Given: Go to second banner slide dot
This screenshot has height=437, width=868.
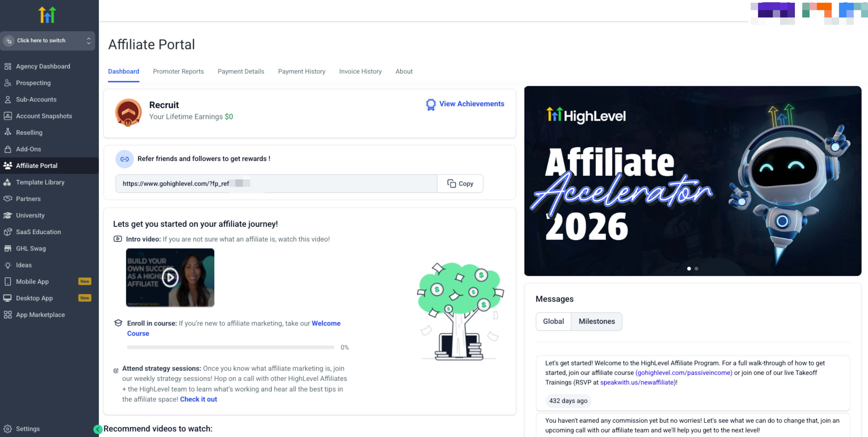Looking at the screenshot, I should pyautogui.click(x=696, y=269).
